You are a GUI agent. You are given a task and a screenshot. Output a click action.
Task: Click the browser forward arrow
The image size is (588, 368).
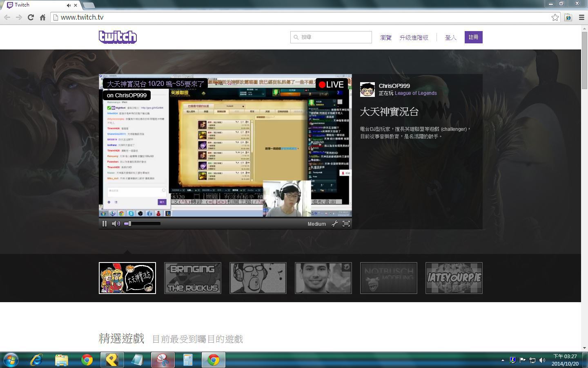point(19,17)
